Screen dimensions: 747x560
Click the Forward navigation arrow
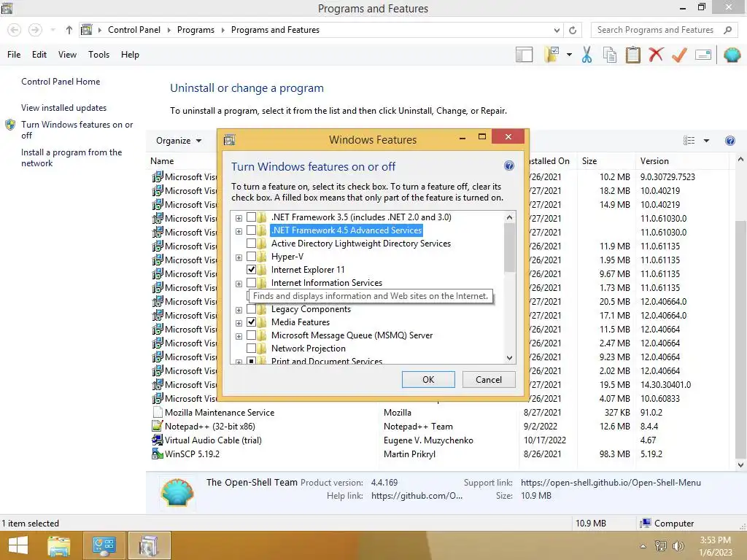click(x=35, y=30)
